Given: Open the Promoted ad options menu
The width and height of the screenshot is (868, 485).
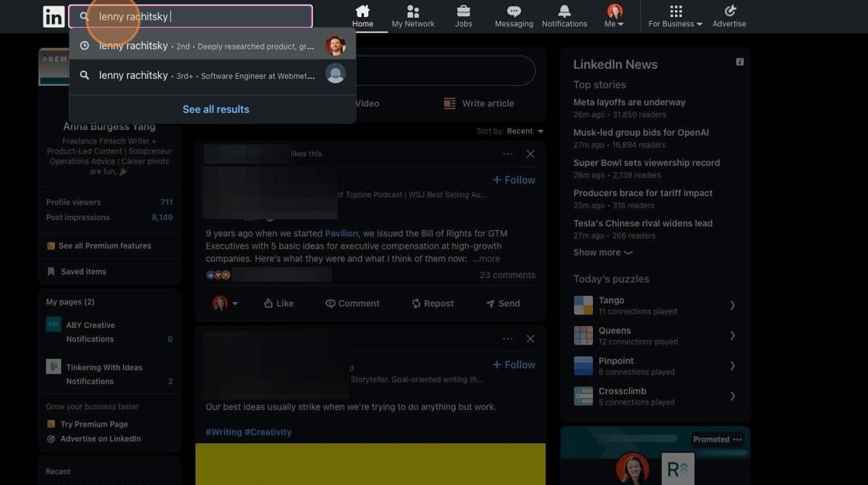Looking at the screenshot, I should pyautogui.click(x=737, y=439).
